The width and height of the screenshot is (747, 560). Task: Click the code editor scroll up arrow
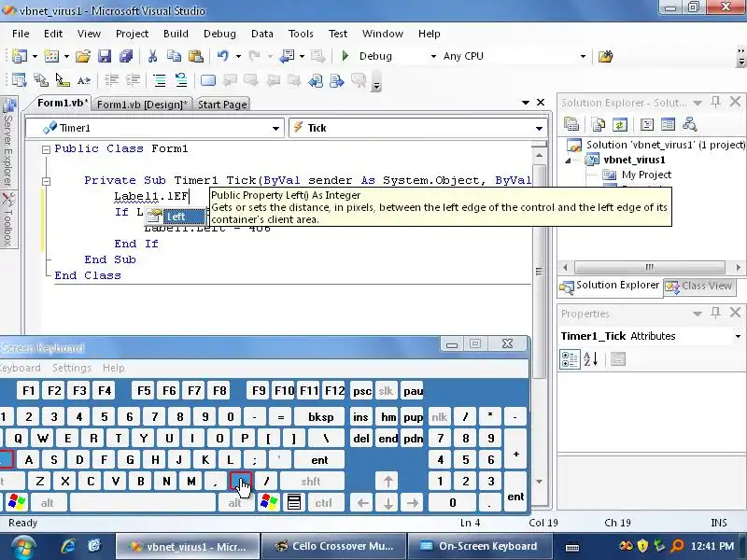tap(540, 155)
